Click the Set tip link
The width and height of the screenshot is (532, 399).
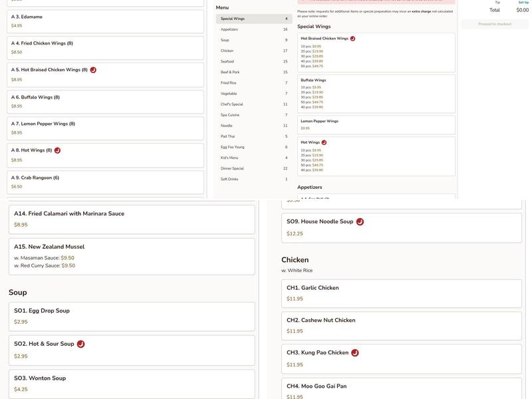[x=523, y=3]
